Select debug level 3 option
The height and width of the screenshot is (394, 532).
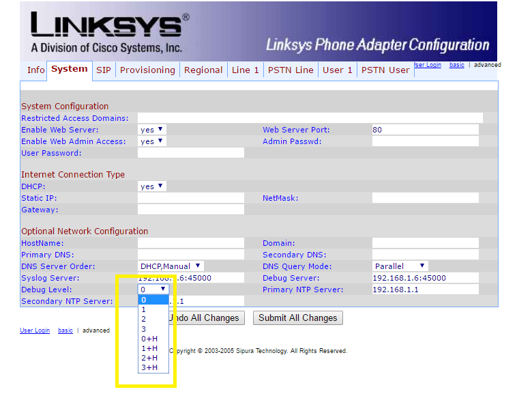(153, 328)
